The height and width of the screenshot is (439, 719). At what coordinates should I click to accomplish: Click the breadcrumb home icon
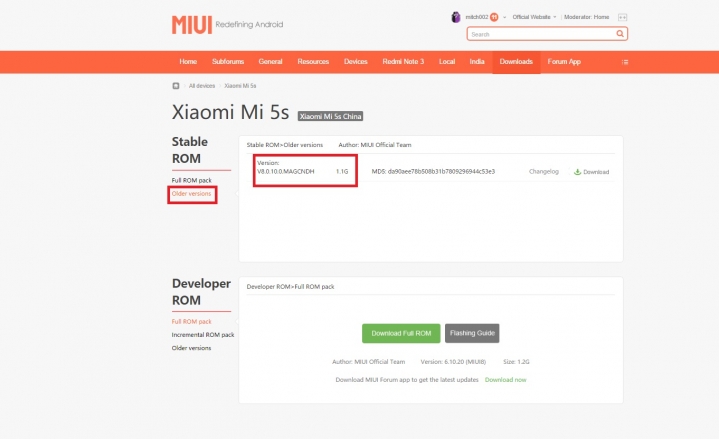pos(176,86)
